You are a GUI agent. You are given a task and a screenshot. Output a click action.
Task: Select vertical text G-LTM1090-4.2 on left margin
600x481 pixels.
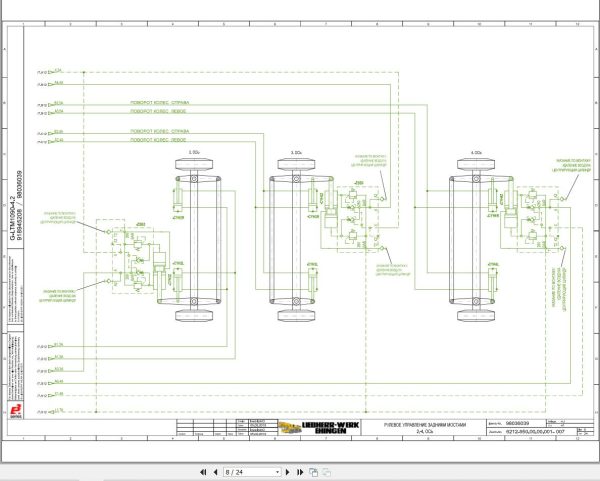pos(13,218)
